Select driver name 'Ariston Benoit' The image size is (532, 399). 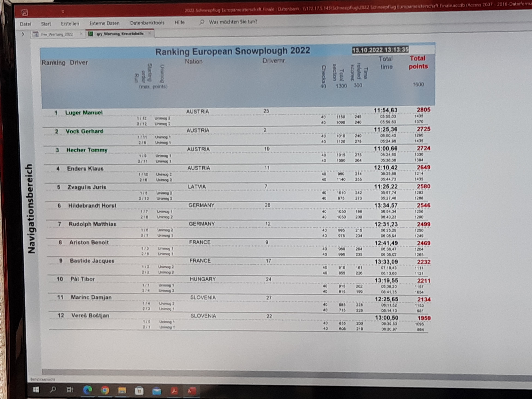[x=89, y=242]
